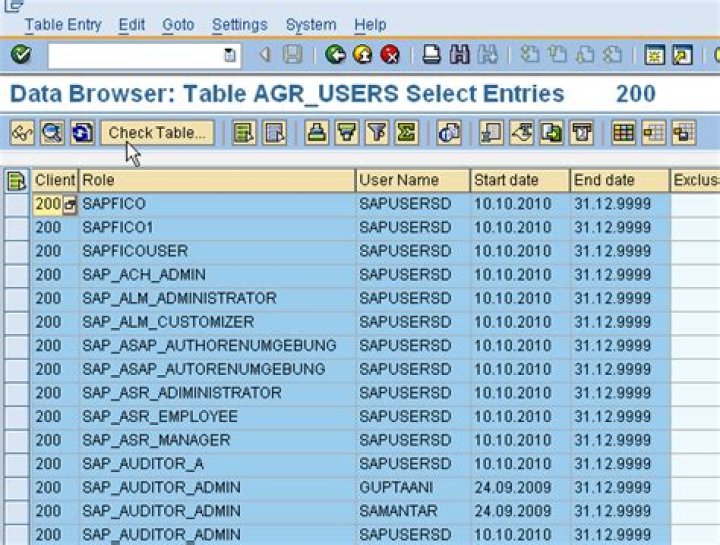
Task: Exit with the yellow up-arrow icon
Action: point(363,55)
